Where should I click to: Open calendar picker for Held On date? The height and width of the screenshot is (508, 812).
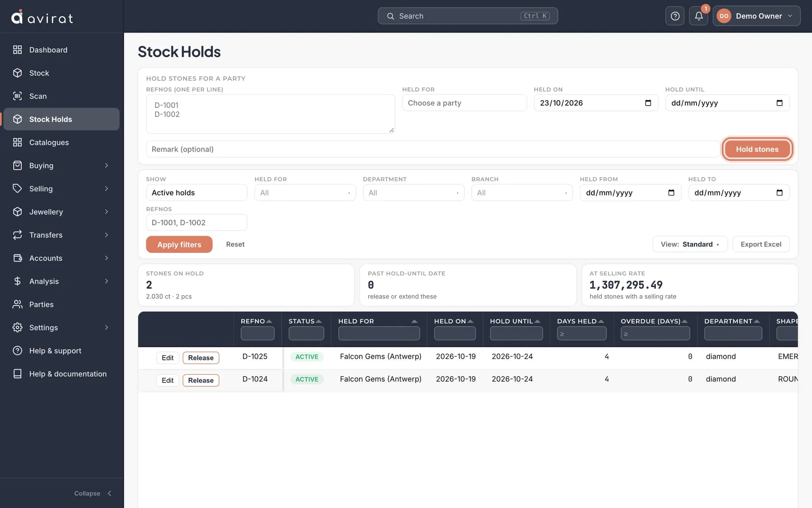click(x=648, y=103)
